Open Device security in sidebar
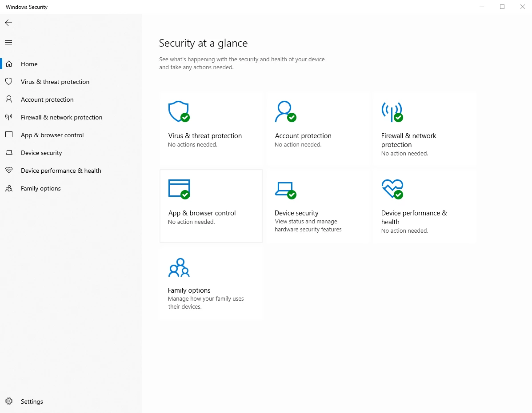The image size is (532, 413). tap(71, 153)
